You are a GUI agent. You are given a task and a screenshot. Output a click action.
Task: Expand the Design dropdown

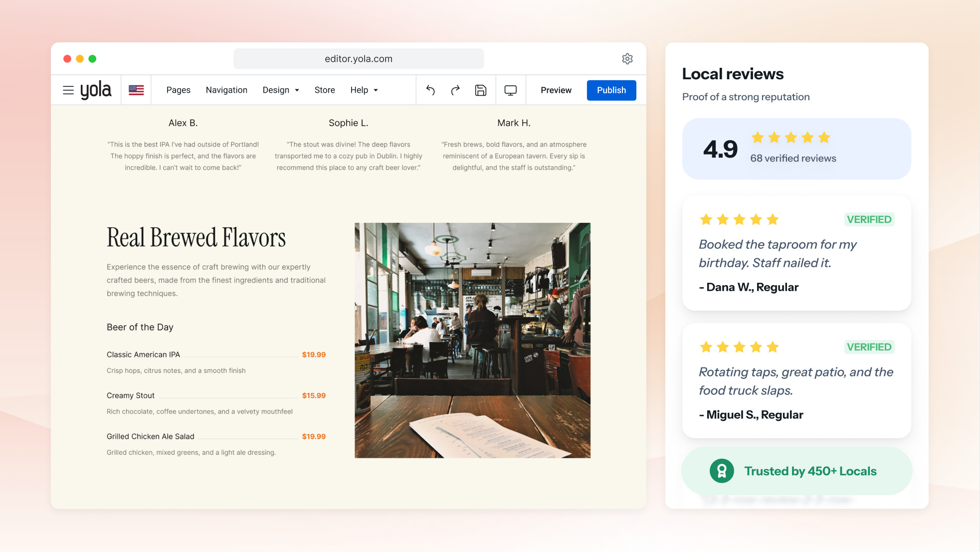[281, 90]
